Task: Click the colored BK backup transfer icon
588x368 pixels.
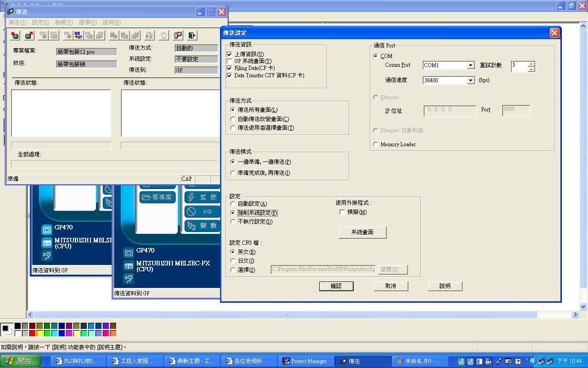Action: pos(78,35)
